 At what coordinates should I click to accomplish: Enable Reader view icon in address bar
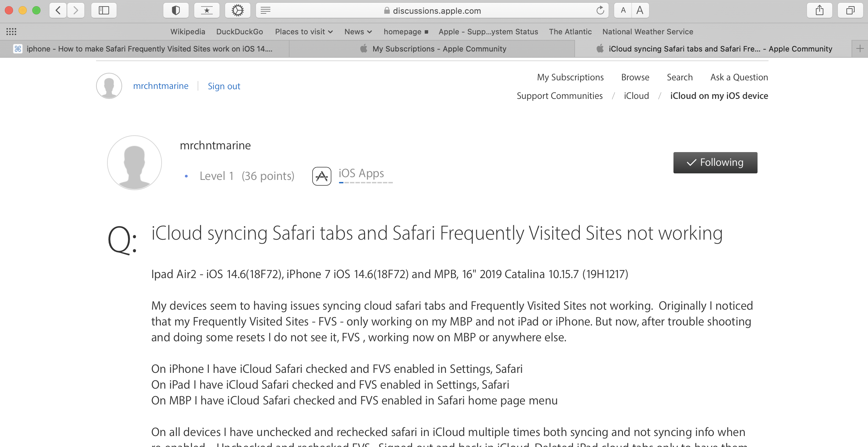[266, 10]
